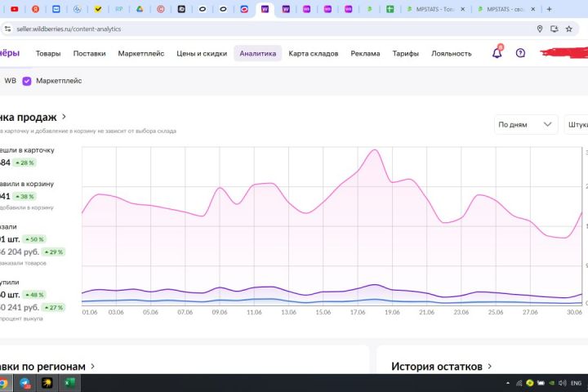Viewport: 588px width, 392px height.
Task: Click the site information icon in address bar
Action: click(7, 29)
